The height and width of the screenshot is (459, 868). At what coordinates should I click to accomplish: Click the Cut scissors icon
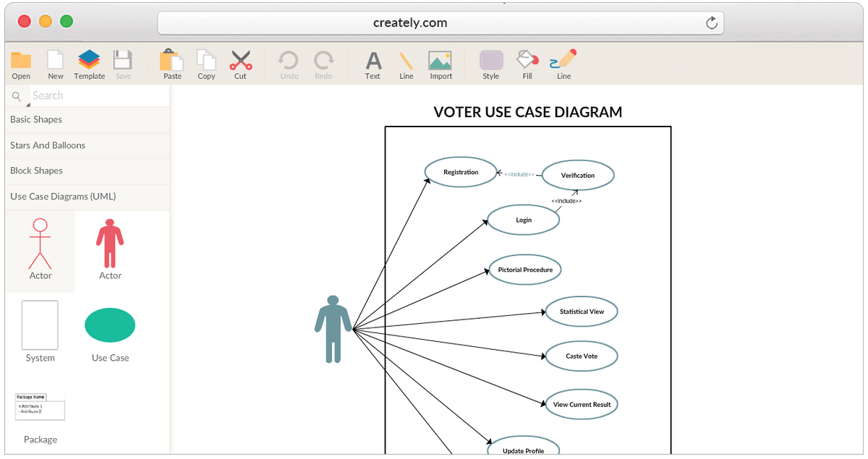[x=240, y=60]
